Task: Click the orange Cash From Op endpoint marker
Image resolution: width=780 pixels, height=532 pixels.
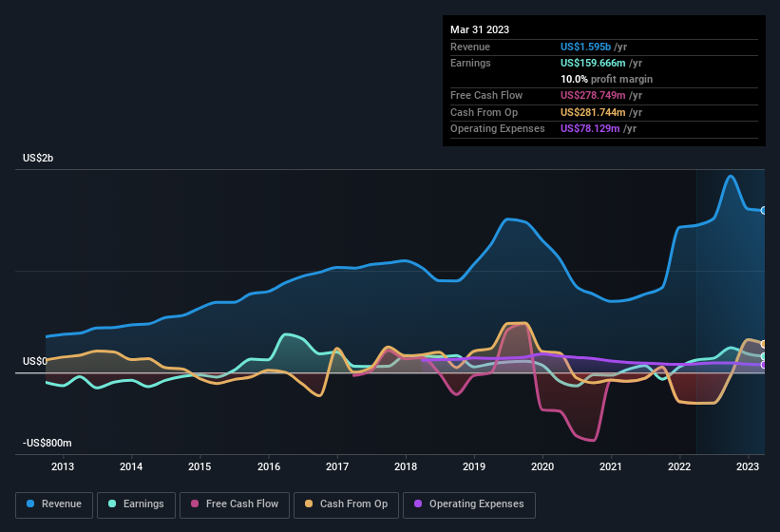Action: 764,344
